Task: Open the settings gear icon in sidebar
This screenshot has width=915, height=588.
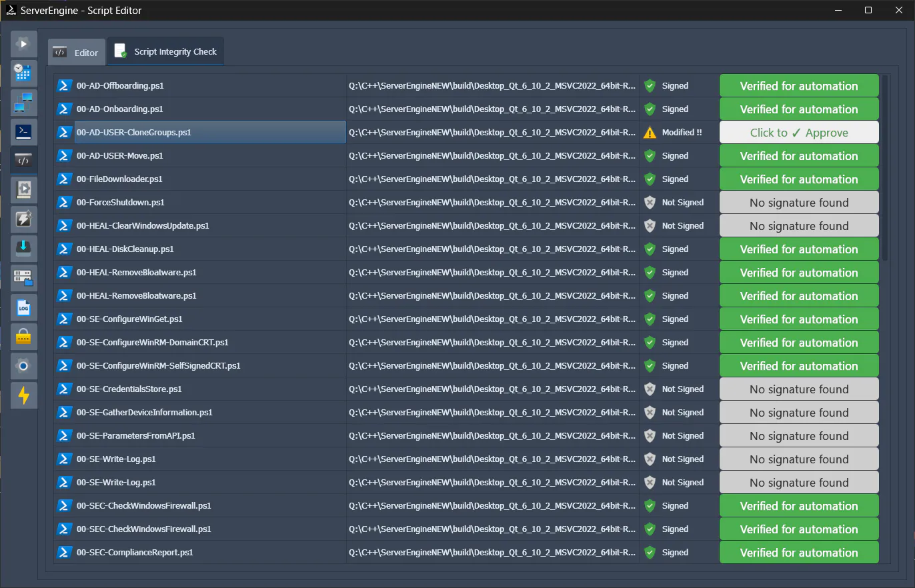Action: (x=23, y=365)
